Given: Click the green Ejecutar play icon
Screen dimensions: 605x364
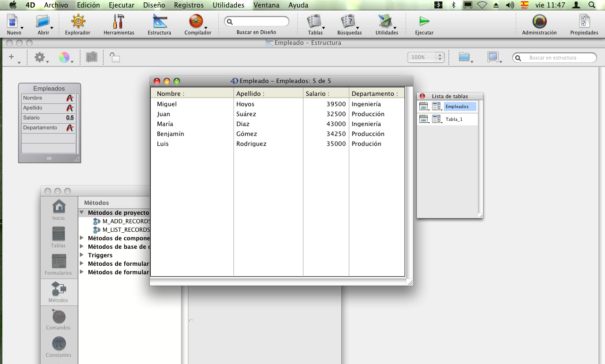Looking at the screenshot, I should click(x=424, y=22).
